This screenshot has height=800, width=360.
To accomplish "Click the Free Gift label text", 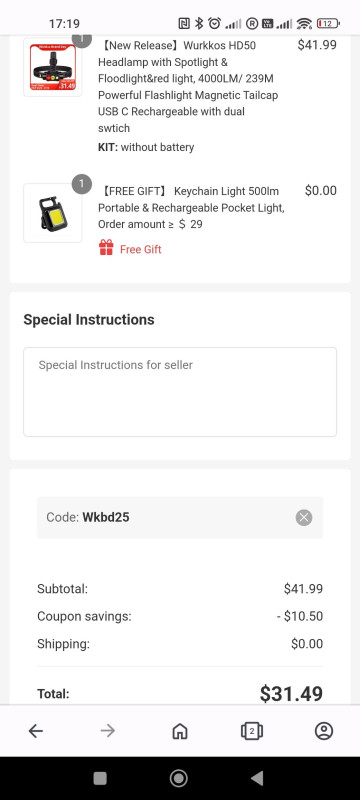I will click(141, 249).
